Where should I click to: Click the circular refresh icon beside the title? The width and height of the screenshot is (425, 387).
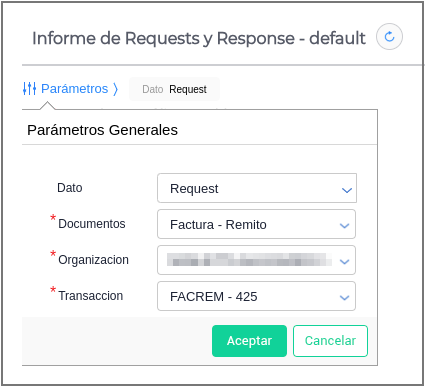click(x=389, y=37)
